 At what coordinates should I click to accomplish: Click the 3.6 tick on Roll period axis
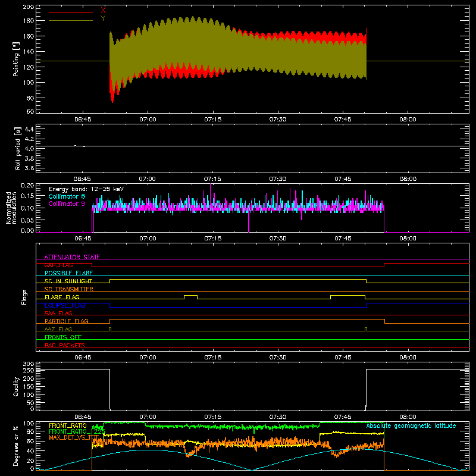29,168
